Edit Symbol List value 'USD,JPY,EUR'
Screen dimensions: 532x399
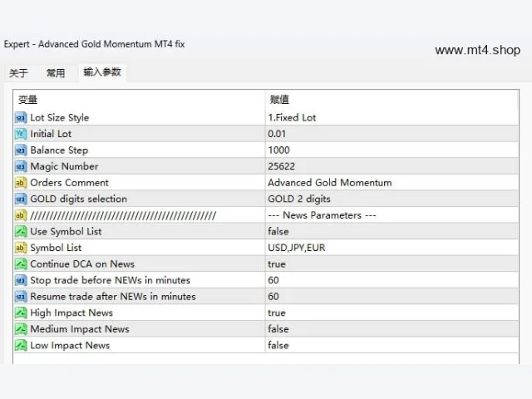(392, 248)
